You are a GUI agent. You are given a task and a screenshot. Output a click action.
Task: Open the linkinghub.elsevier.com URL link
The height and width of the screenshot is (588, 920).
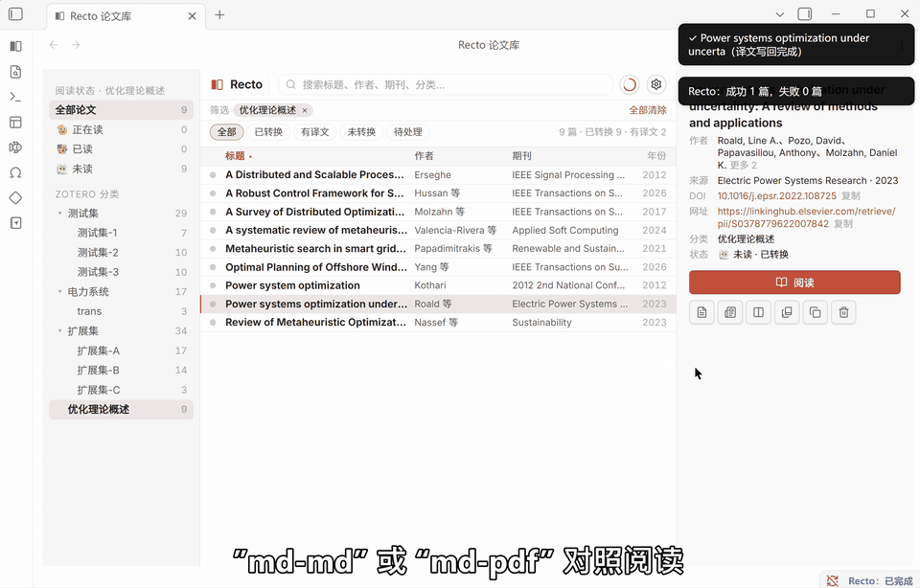tap(806, 217)
